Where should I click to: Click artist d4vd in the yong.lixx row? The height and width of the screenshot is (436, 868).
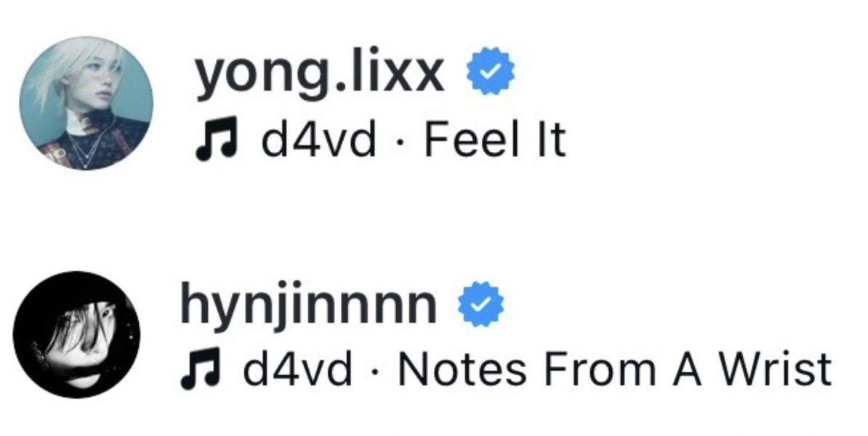[318, 138]
